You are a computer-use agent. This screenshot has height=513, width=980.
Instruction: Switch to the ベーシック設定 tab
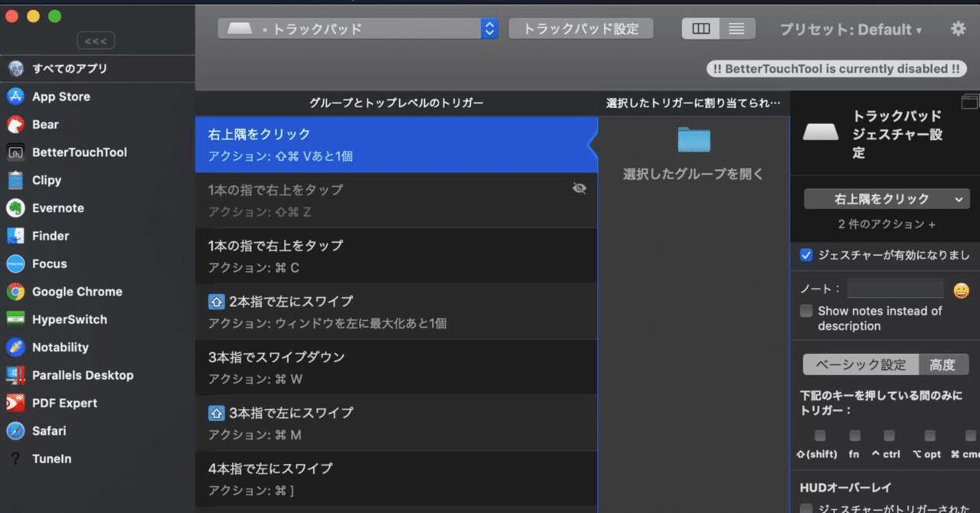coord(861,364)
